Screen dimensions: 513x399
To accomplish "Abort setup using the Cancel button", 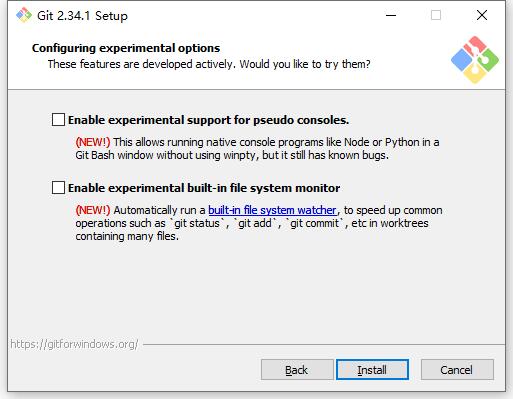I will click(x=457, y=370).
